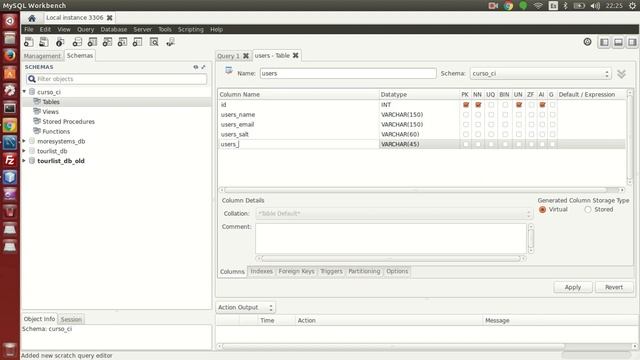Select the Virtual storage type radio
The height and width of the screenshot is (360, 640).
(542, 209)
